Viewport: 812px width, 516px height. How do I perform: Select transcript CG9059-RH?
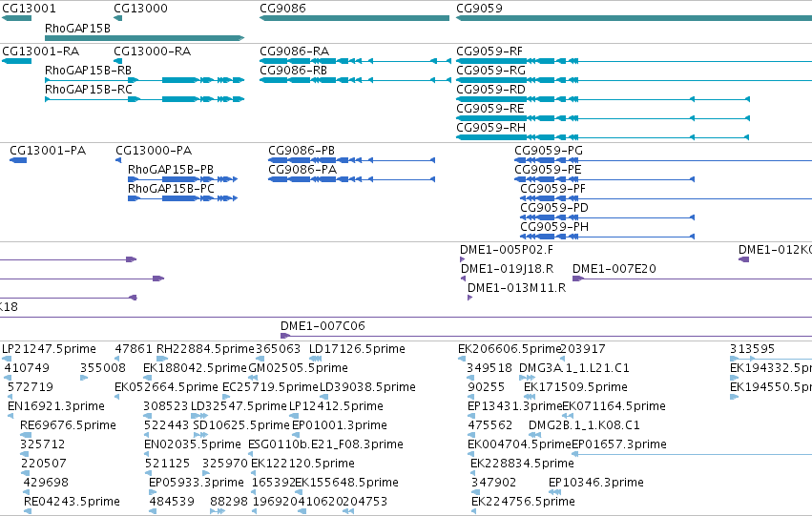pos(491,128)
